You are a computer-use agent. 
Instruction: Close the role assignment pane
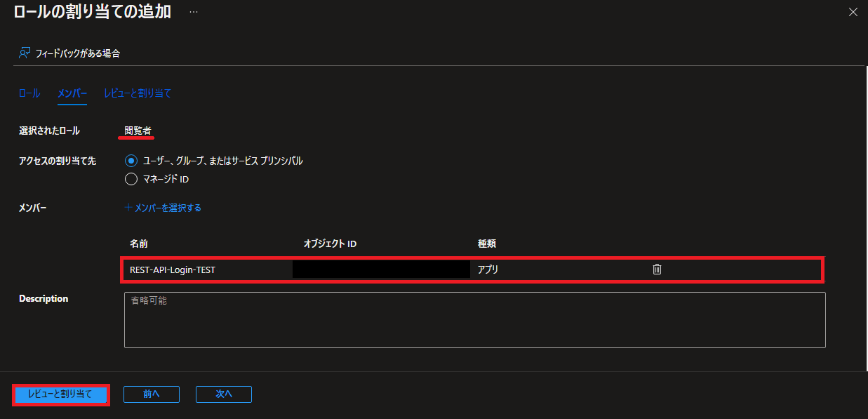(853, 12)
